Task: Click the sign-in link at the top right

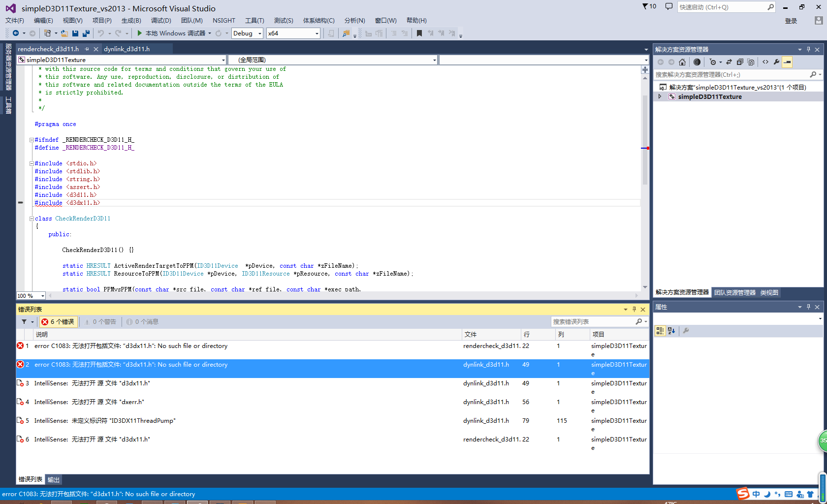Action: point(791,21)
